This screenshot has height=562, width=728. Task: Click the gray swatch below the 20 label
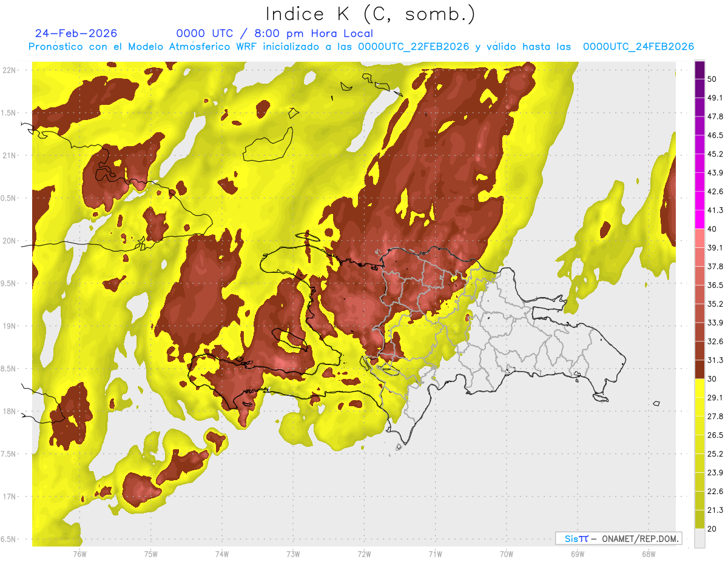[700, 538]
